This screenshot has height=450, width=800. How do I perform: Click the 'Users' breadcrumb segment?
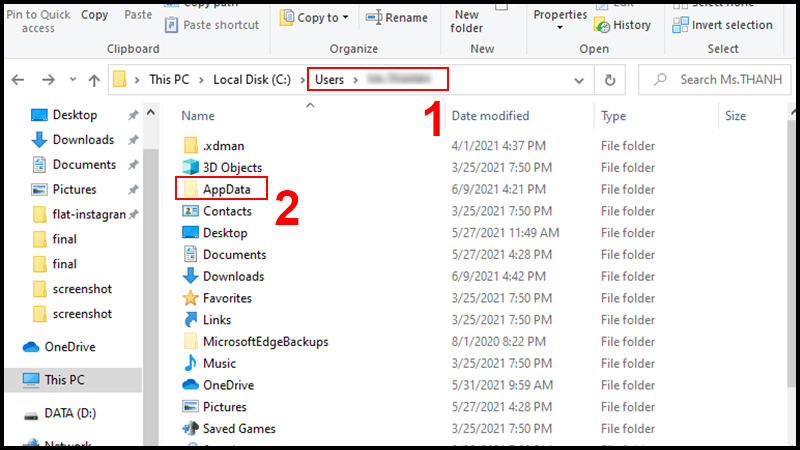pos(329,80)
